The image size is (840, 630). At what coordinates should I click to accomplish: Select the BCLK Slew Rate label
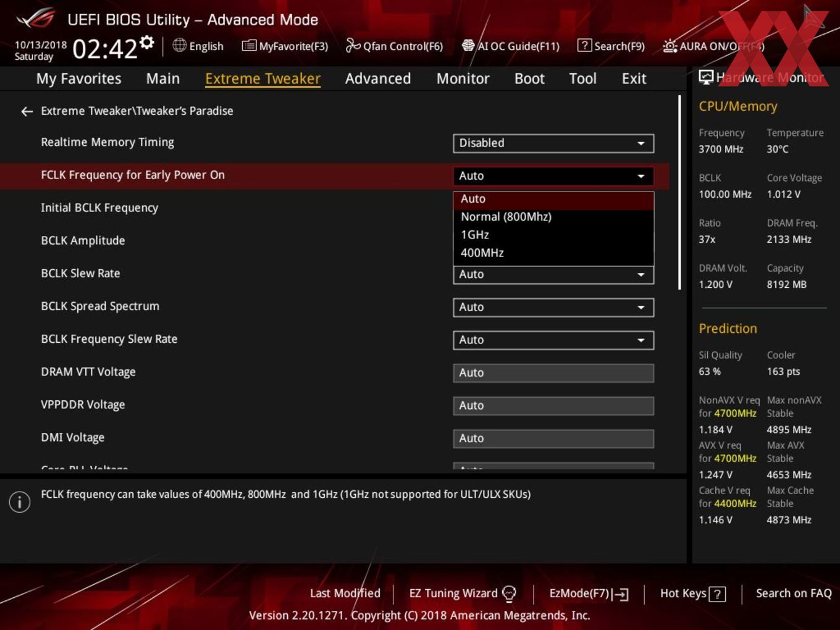click(x=80, y=273)
